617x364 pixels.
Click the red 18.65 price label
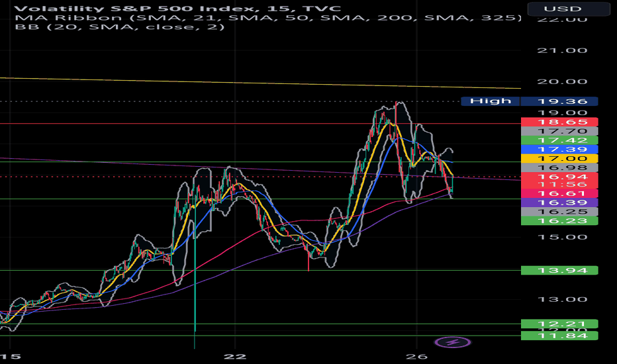point(559,122)
